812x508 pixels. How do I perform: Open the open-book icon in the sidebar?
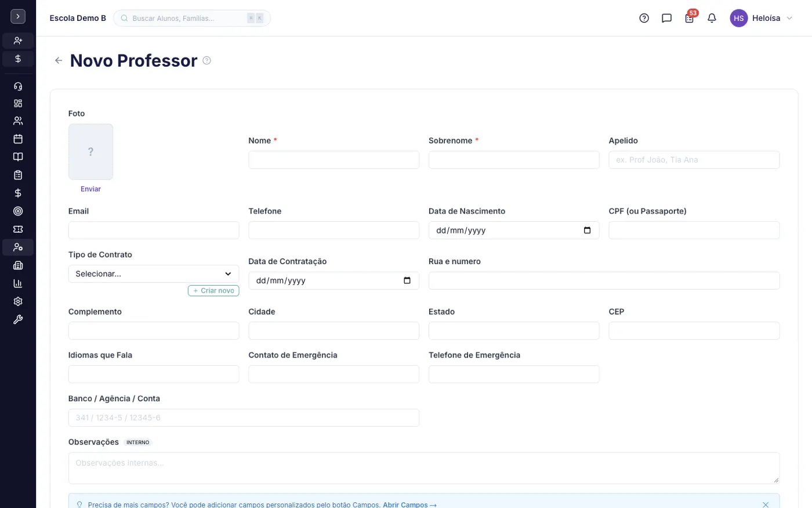tap(18, 157)
